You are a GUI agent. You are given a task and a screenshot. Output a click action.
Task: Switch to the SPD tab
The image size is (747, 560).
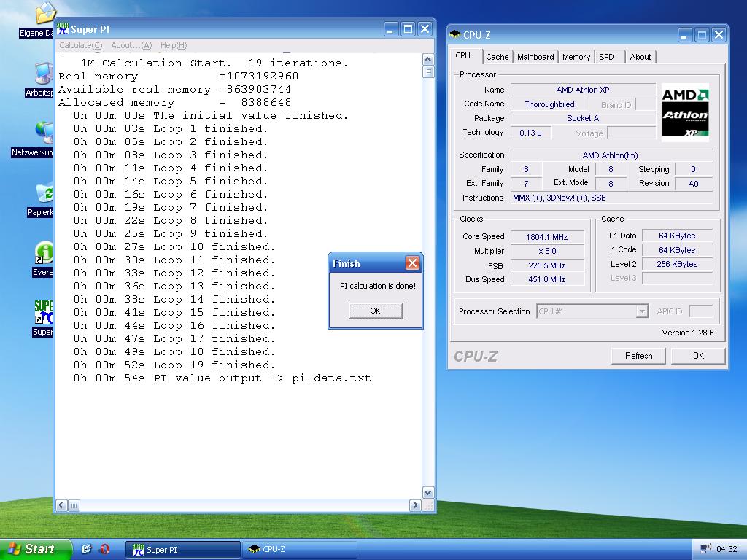point(606,57)
